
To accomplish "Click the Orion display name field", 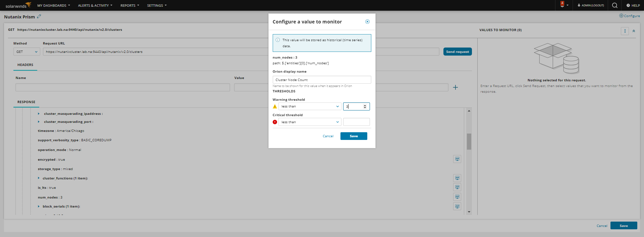I will 322,80.
